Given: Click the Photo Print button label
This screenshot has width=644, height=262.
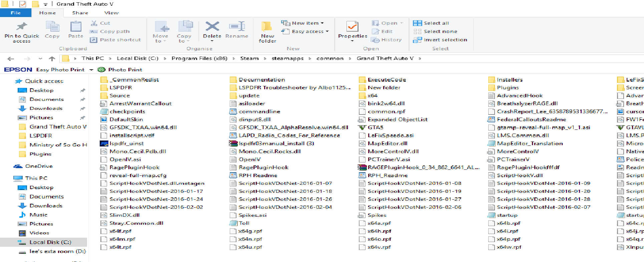Looking at the screenshot, I should tap(125, 70).
